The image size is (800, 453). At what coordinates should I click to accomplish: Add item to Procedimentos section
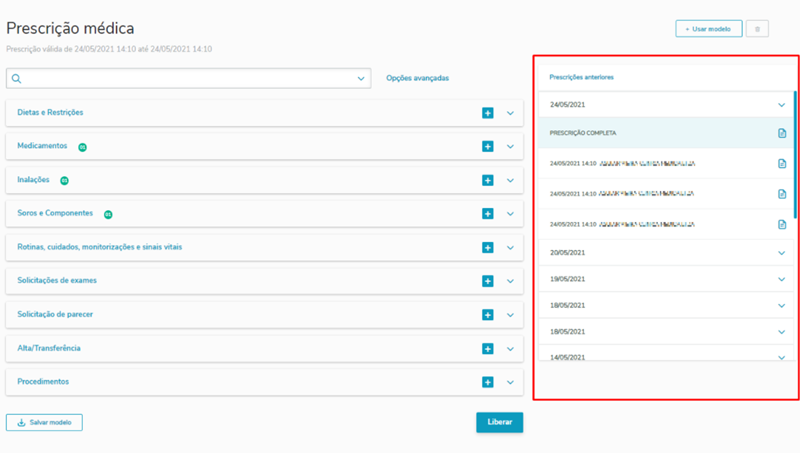pos(488,382)
